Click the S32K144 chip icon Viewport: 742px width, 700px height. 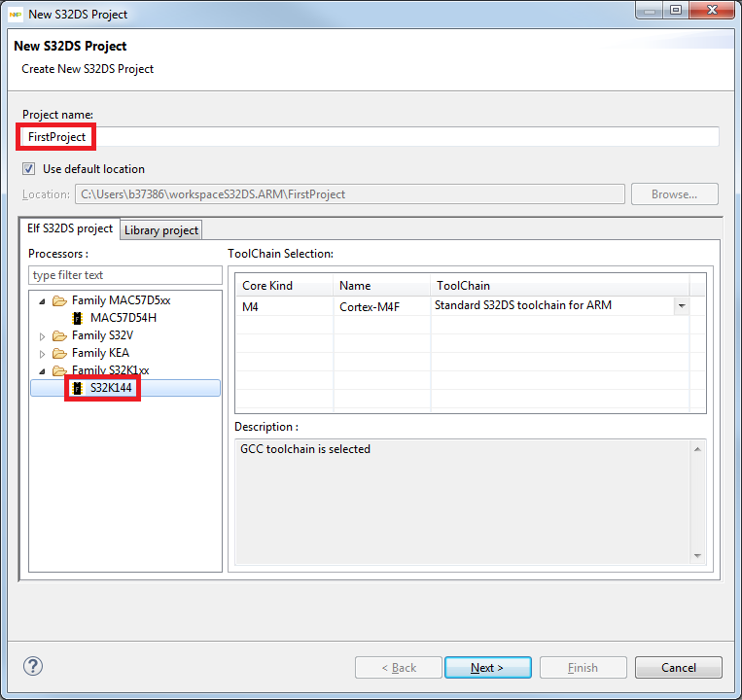pyautogui.click(x=78, y=388)
